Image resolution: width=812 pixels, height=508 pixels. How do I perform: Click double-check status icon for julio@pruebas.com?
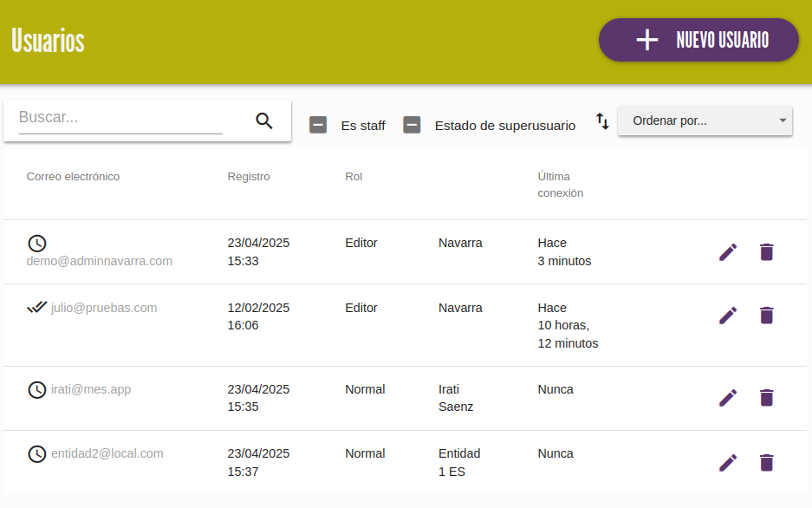pyautogui.click(x=36, y=307)
